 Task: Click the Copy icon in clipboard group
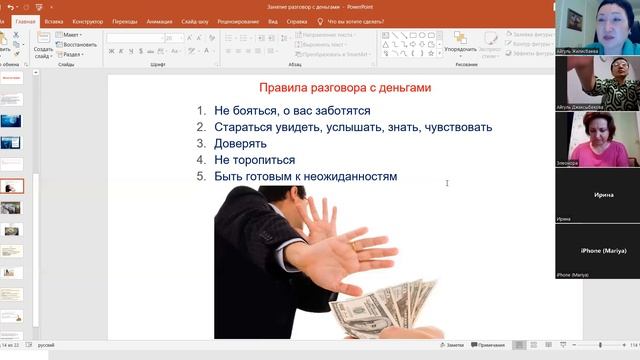coord(16,44)
